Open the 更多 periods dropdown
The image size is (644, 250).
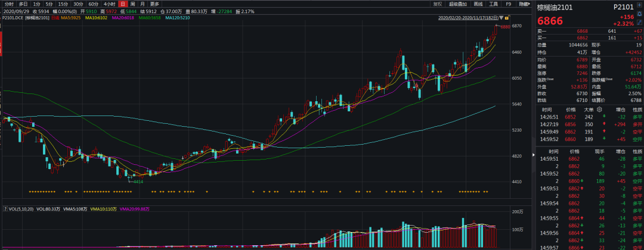tap(154, 4)
